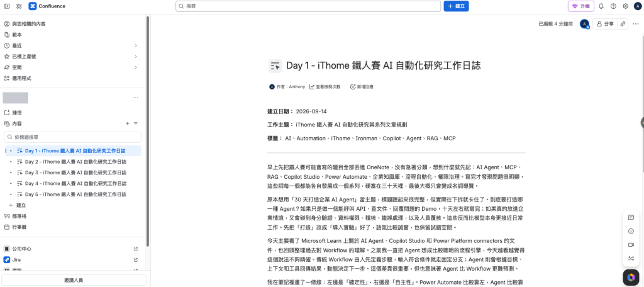
Task: Expand the 最近 submenu chevron
Action: 136,46
